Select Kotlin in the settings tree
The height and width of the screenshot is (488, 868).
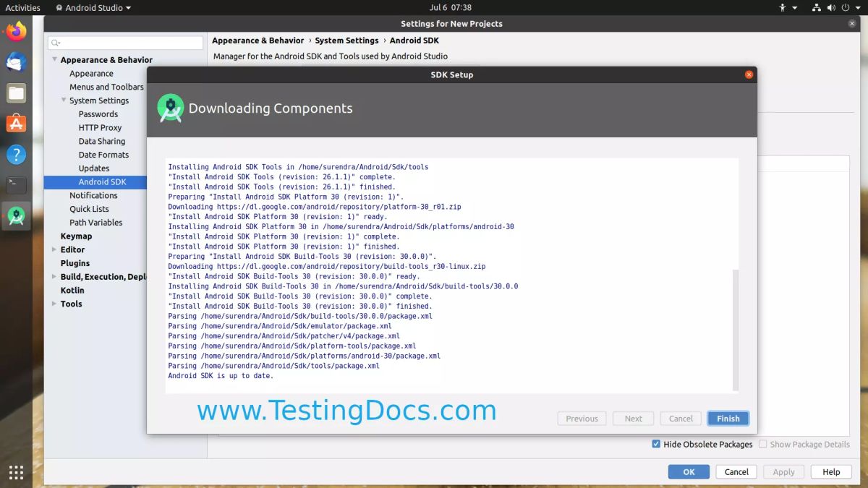[x=72, y=291]
